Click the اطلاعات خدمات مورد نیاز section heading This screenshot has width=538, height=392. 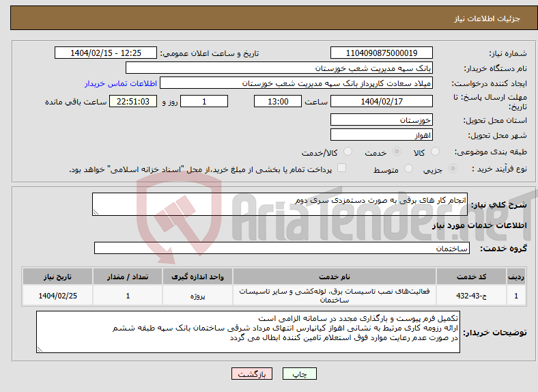click(479, 225)
